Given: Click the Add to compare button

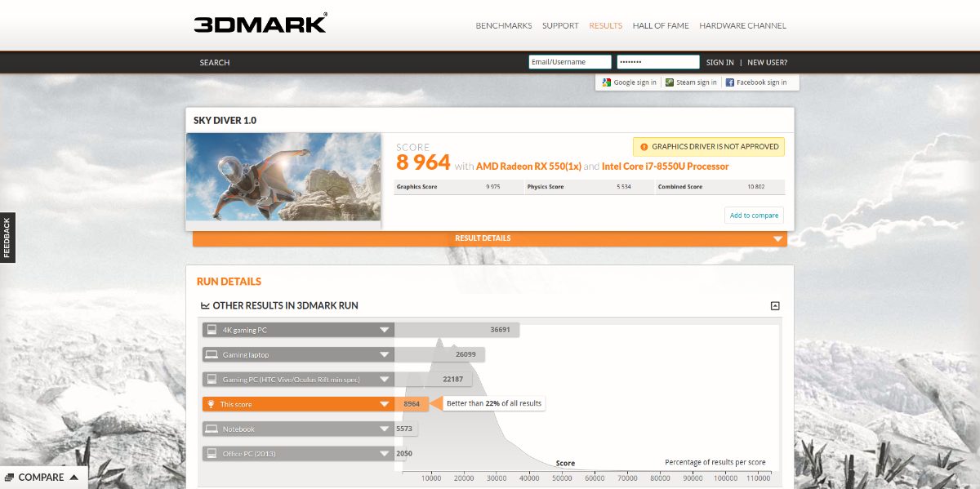Looking at the screenshot, I should 753,216.
